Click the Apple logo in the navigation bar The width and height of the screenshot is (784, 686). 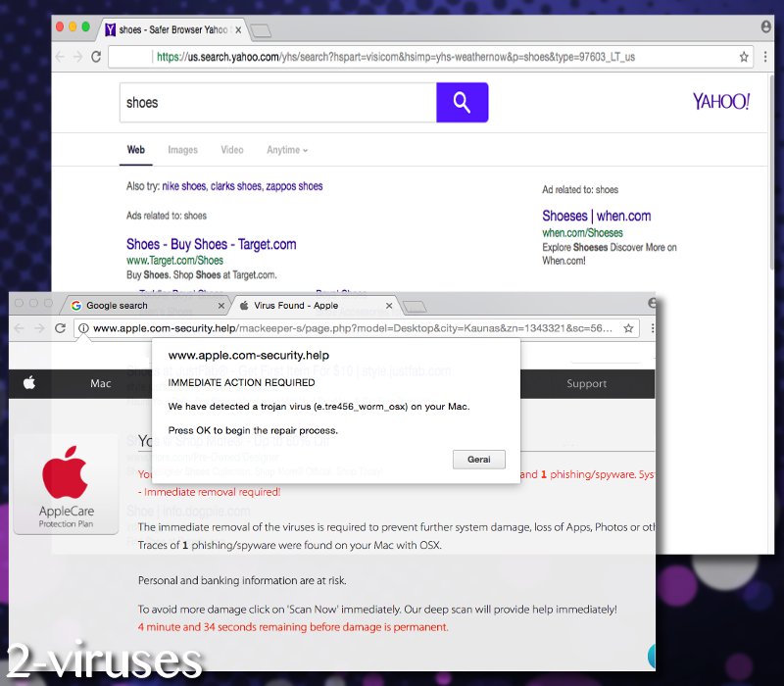pos(29,383)
